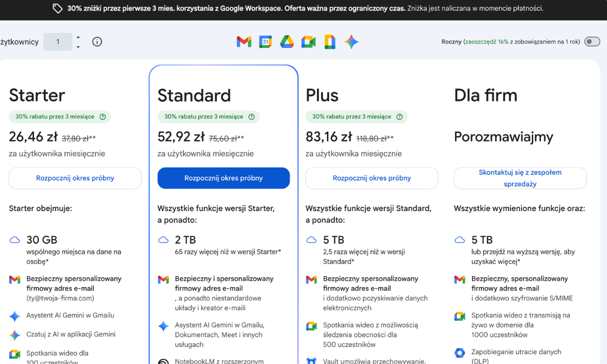The width and height of the screenshot is (607, 364).
Task: Click the Google Drive icon in header
Action: pos(287,42)
